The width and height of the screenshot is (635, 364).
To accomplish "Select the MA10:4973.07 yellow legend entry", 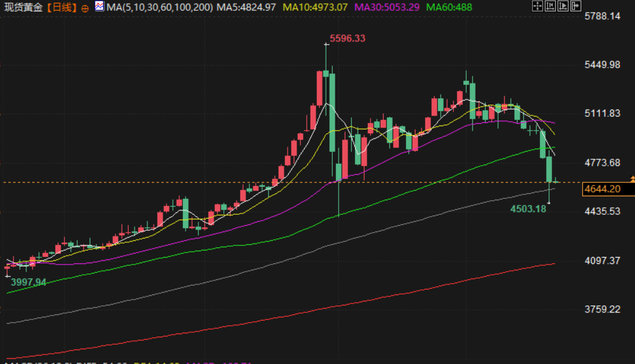I will point(315,7).
